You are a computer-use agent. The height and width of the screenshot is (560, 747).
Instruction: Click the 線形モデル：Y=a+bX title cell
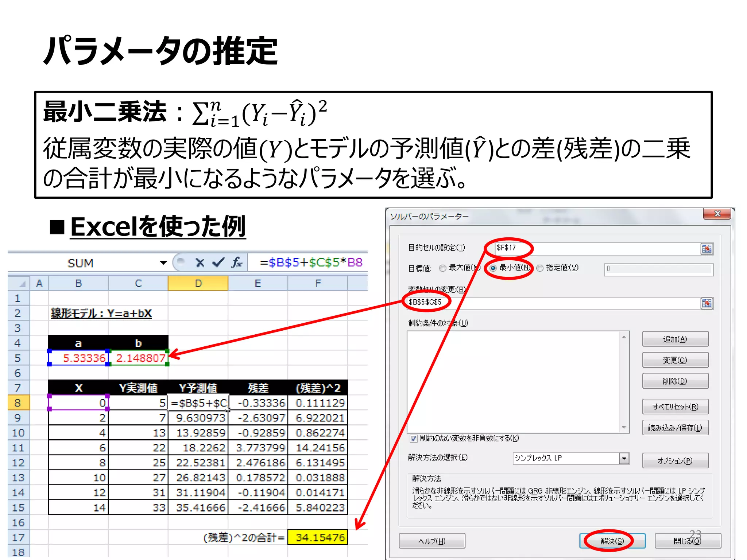coord(101,313)
